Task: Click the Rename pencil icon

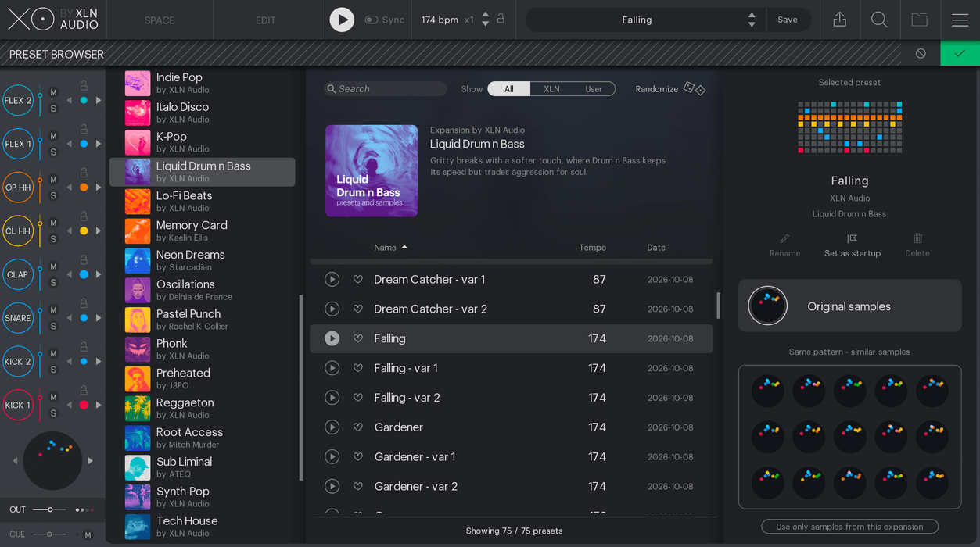Action: point(784,238)
